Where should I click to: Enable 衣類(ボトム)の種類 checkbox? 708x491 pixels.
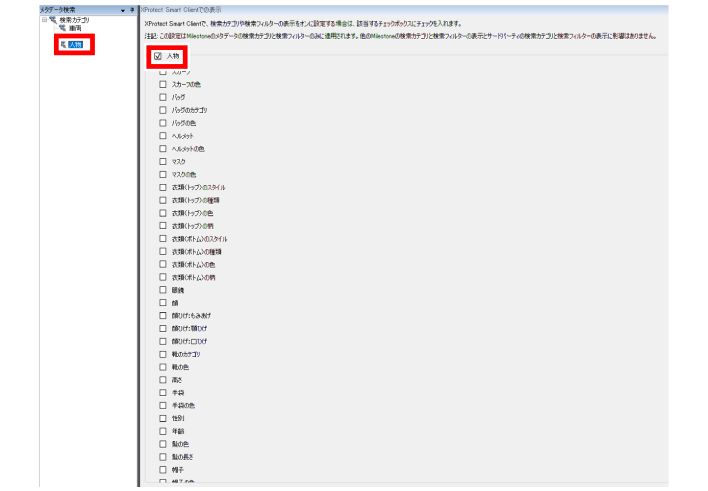click(163, 252)
